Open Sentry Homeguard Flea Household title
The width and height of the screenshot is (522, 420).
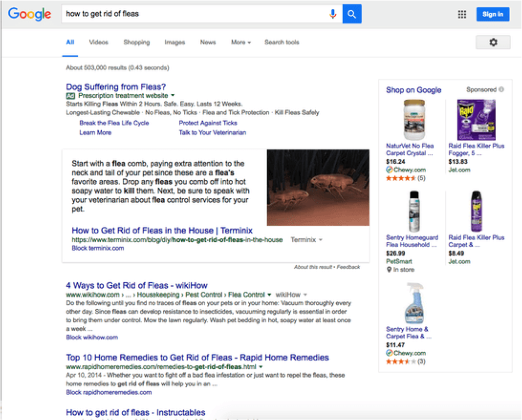coord(412,241)
